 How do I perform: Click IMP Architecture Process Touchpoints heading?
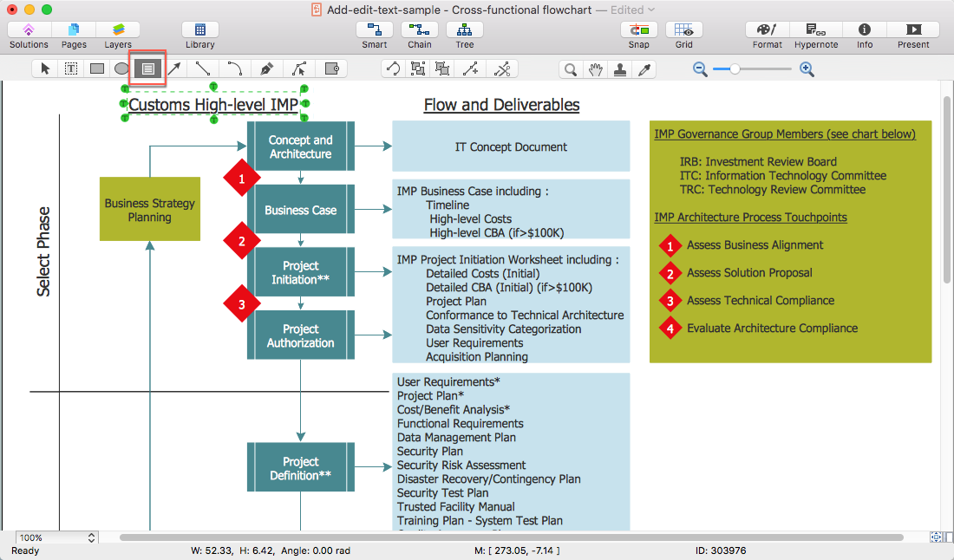(750, 217)
